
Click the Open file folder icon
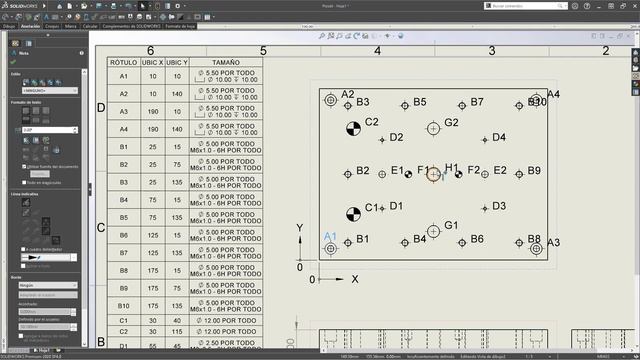coord(84,6)
